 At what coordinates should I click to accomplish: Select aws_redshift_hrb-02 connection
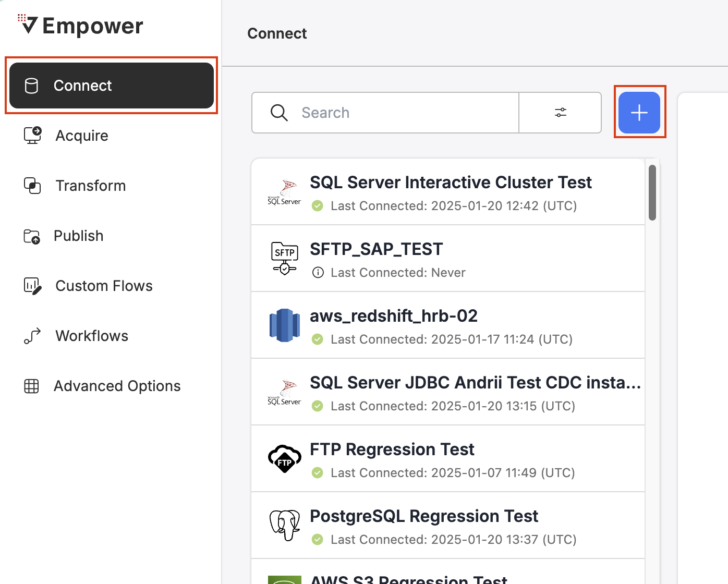point(448,325)
